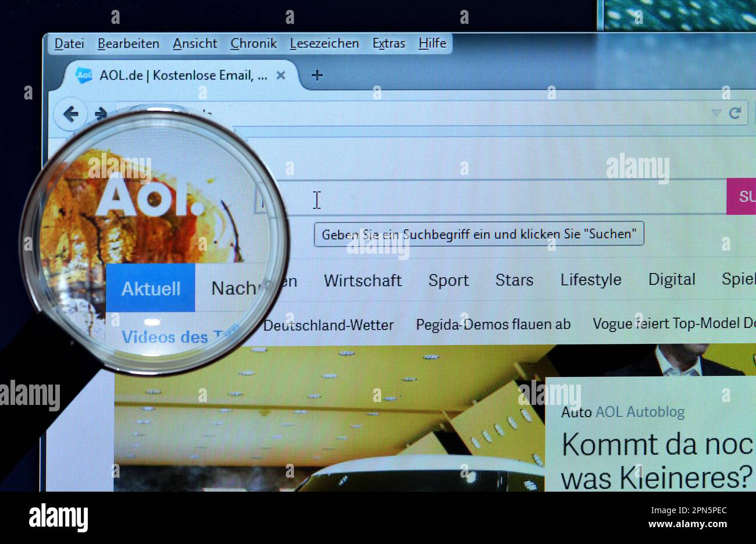
Task: Go back with the back arrow
Action: 70,114
